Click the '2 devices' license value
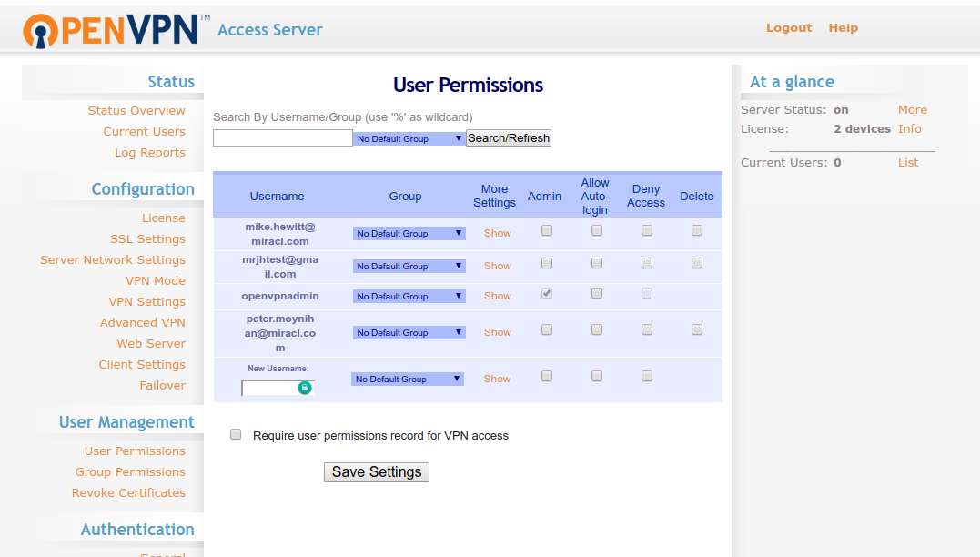The width and height of the screenshot is (980, 557). tap(862, 128)
